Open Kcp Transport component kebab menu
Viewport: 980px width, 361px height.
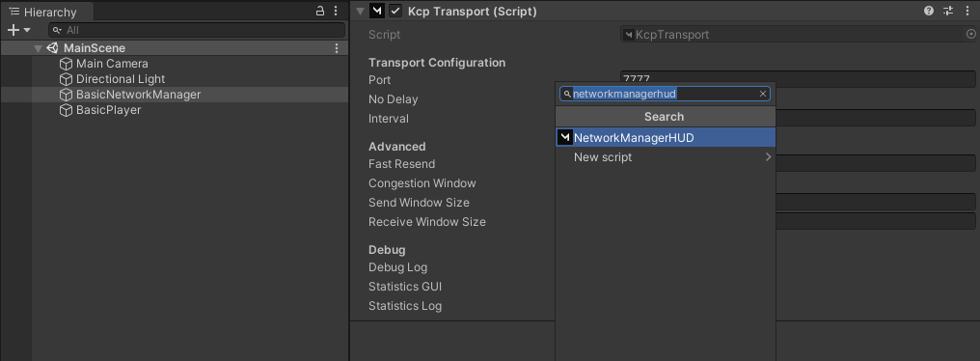tap(966, 11)
